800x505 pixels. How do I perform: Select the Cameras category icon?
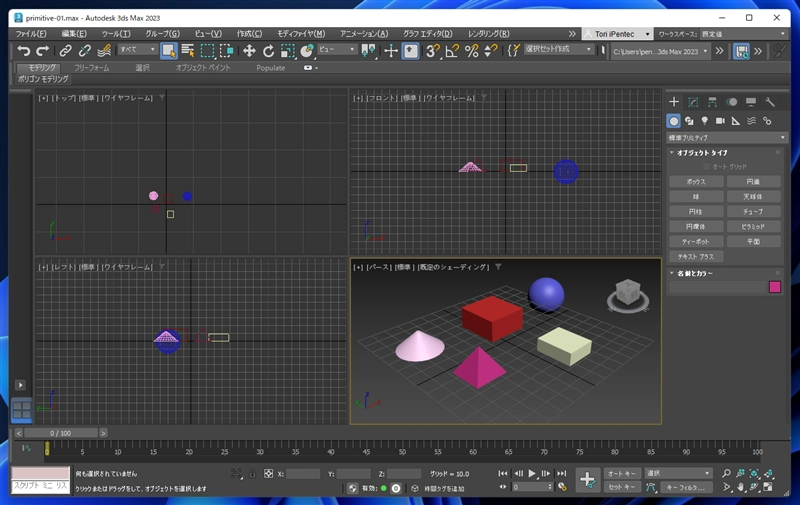[720, 121]
